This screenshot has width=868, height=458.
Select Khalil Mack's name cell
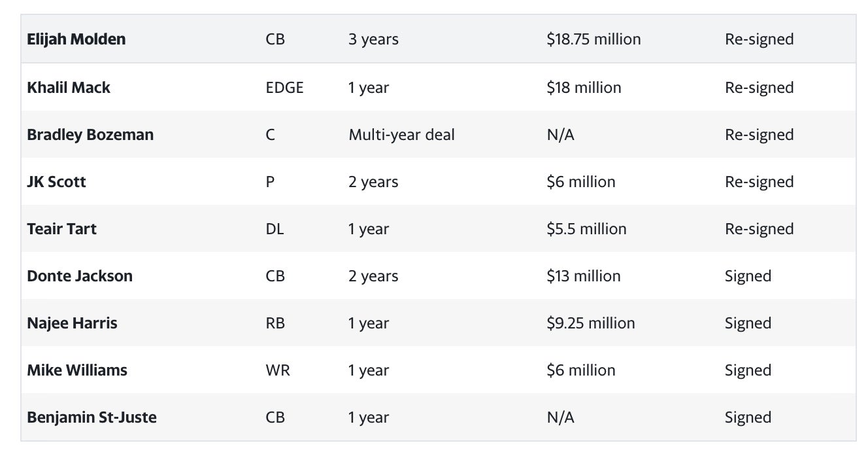coord(69,88)
